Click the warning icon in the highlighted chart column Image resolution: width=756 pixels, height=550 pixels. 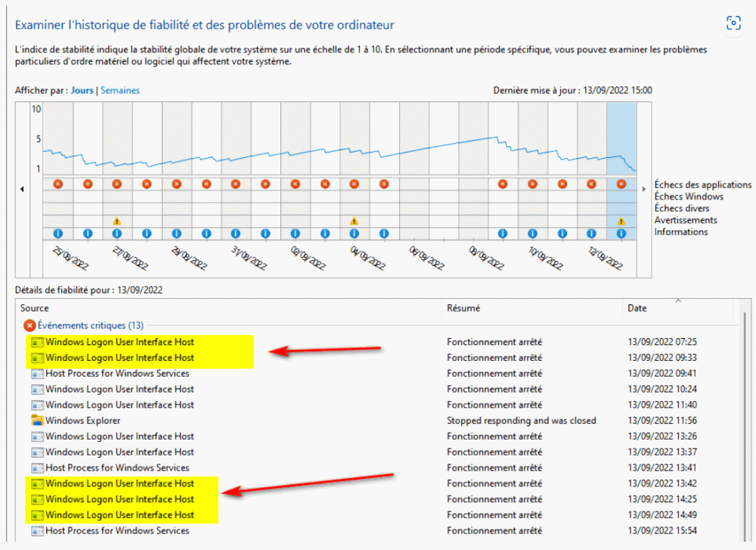click(621, 221)
